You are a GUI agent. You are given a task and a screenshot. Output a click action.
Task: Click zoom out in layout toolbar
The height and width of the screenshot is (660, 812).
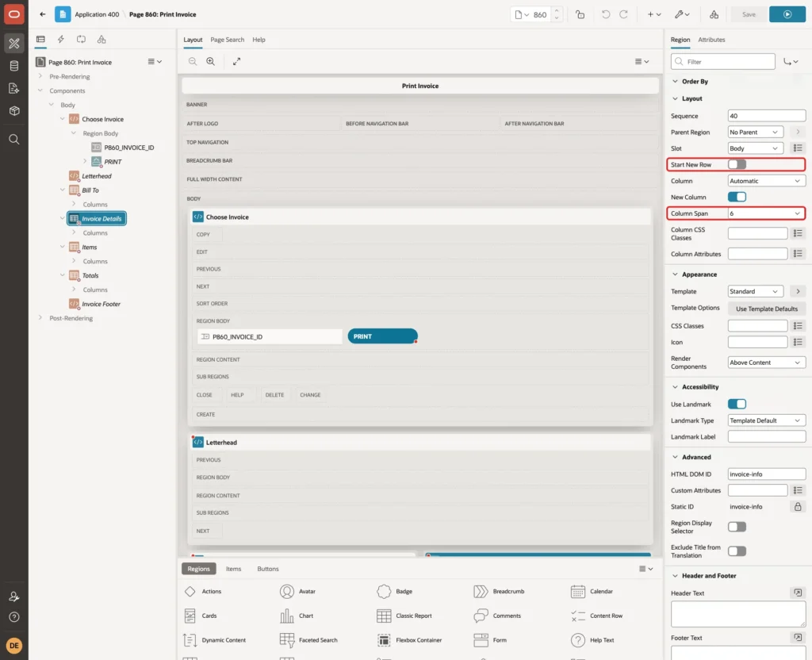pos(193,61)
